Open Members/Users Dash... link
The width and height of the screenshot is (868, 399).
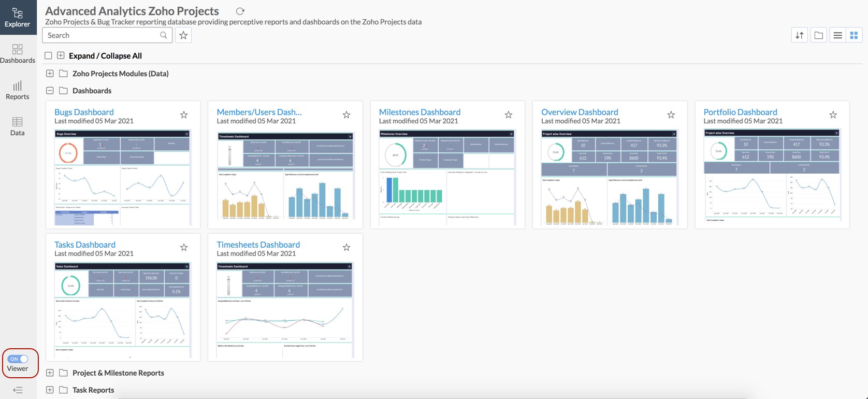(x=259, y=112)
